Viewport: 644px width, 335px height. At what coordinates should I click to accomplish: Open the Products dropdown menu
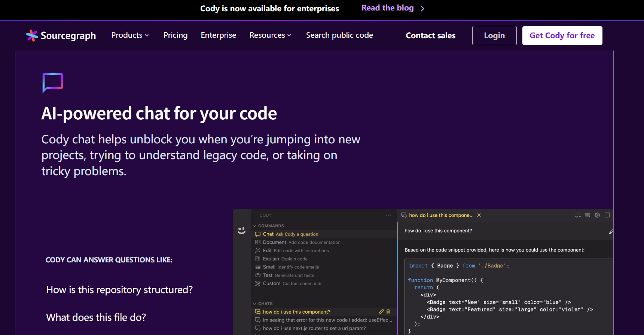[130, 35]
